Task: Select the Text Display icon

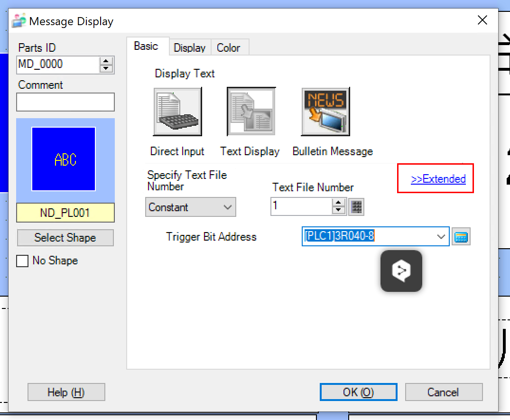Action: pos(251,112)
